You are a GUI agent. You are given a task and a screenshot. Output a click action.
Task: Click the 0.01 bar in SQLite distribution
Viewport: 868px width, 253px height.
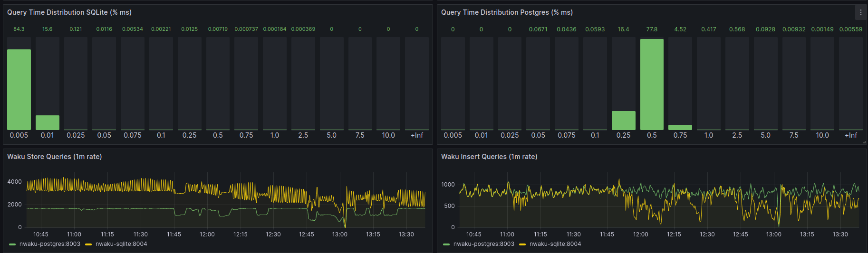(48, 122)
